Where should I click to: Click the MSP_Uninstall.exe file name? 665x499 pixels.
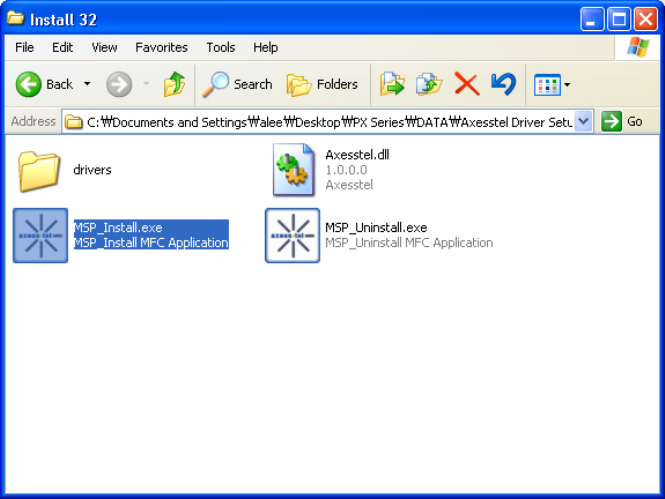(376, 228)
